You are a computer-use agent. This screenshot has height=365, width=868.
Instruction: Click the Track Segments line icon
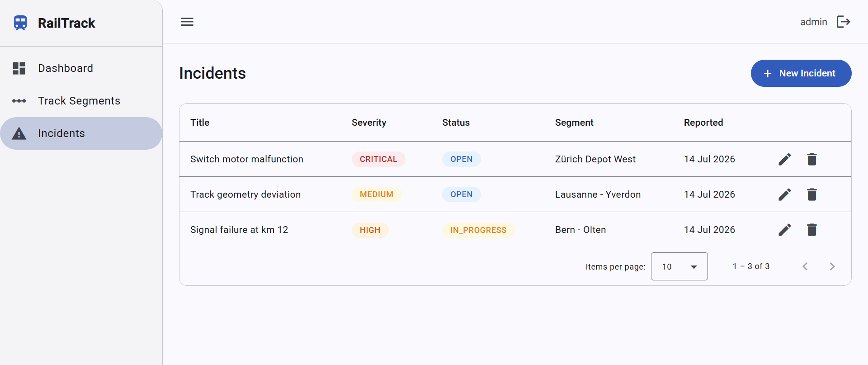tap(19, 101)
